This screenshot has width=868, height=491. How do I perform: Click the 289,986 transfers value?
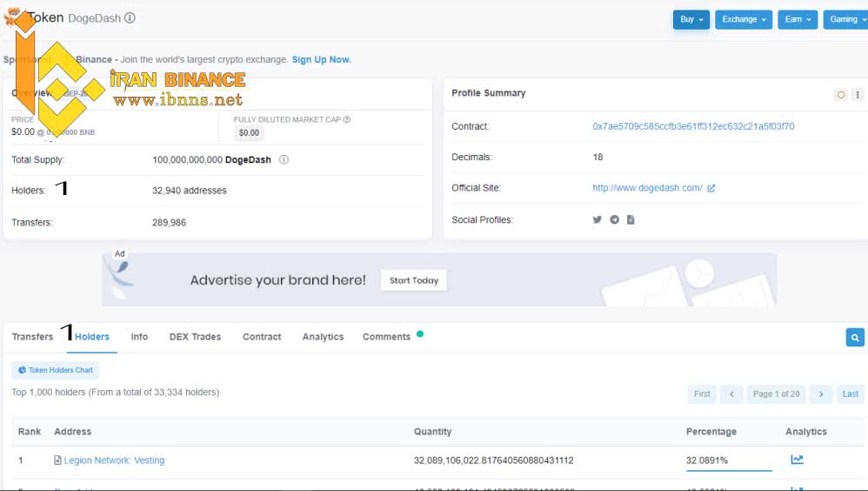pyautogui.click(x=169, y=223)
